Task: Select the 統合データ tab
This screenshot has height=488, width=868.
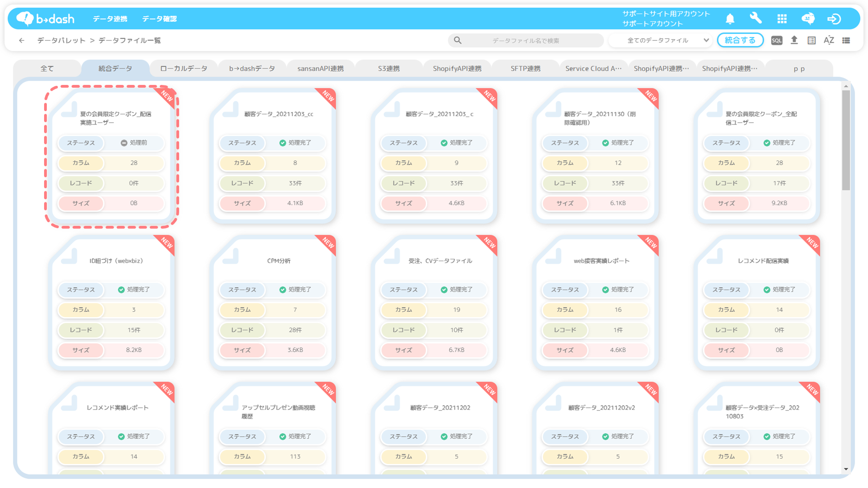Action: pyautogui.click(x=115, y=68)
